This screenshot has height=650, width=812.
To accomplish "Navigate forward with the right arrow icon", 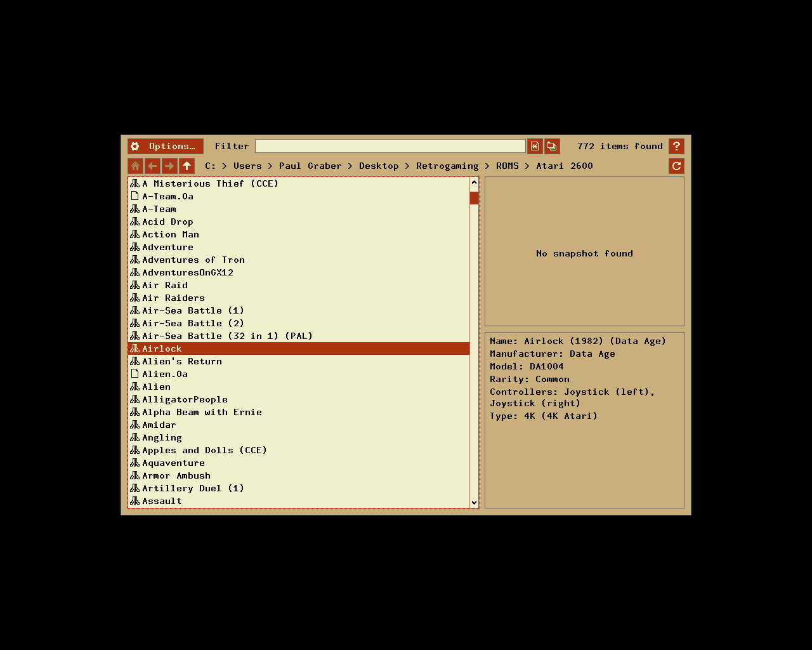I will [169, 166].
